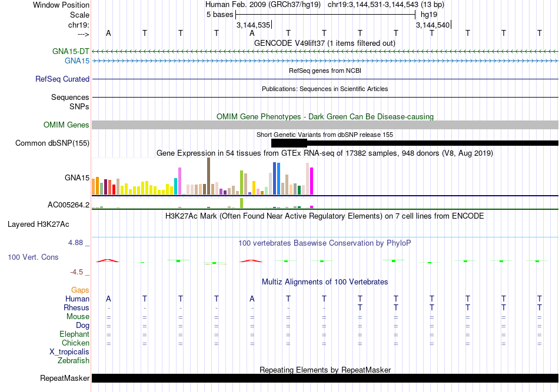Viewport: 559px width, 392px height.
Task: Click the ---> strand direction arrow
Action: (x=84, y=34)
